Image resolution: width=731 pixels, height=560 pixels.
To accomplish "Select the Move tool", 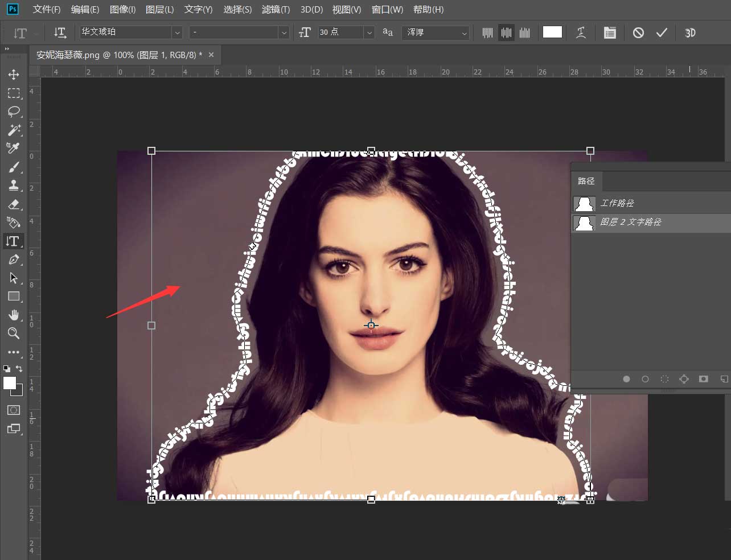I will [x=14, y=75].
